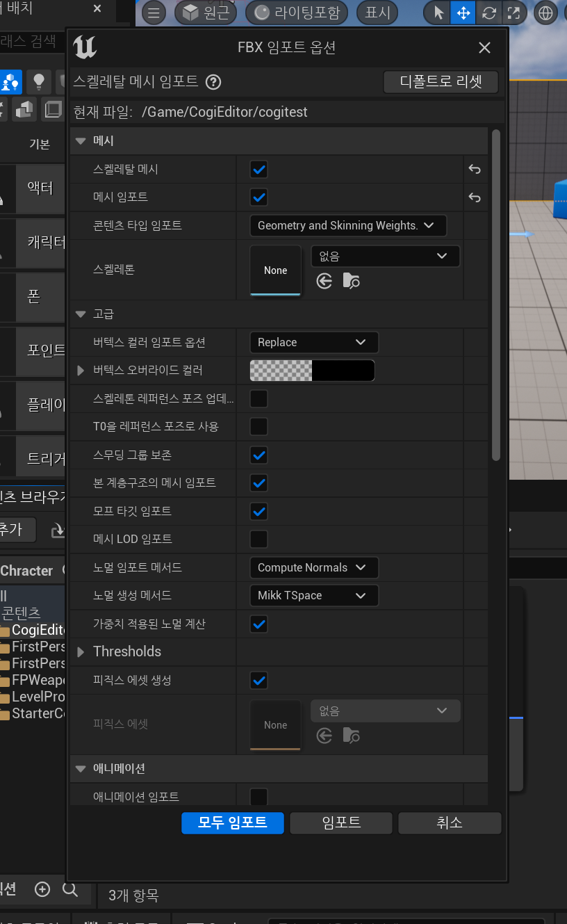Open 노멀 임포트 메서드 Compute Normals dropdown
Viewport: 567px width, 924px height.
pos(314,567)
